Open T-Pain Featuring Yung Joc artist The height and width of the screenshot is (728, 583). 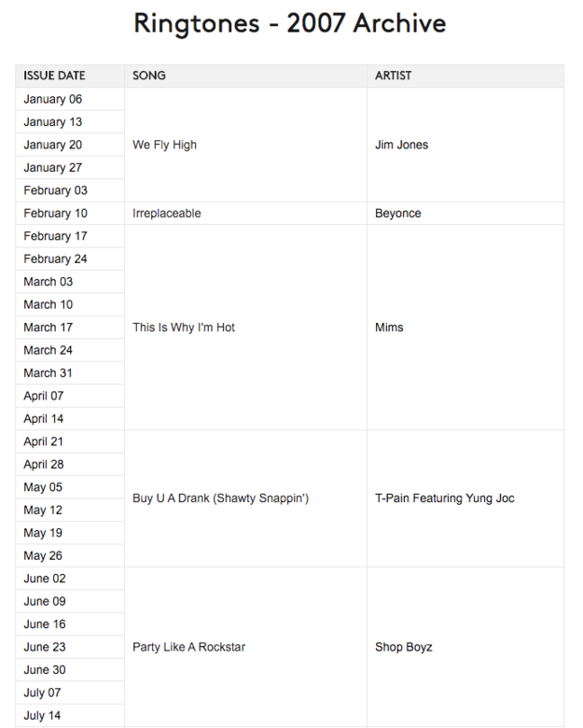(445, 498)
